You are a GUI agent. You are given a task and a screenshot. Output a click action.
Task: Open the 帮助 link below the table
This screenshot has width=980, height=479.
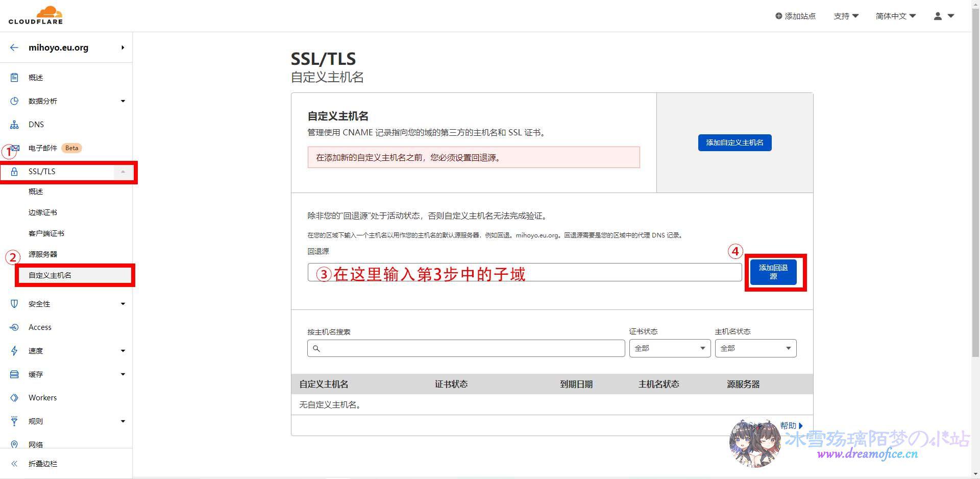pyautogui.click(x=789, y=425)
